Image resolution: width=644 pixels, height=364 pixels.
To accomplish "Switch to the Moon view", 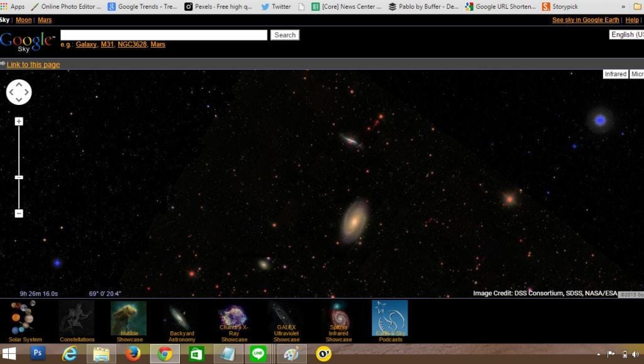I will (x=23, y=20).
